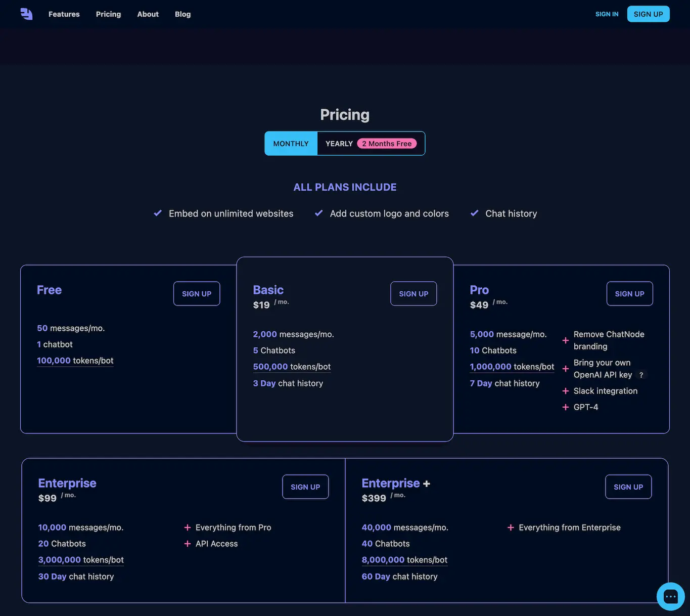Click the checkmark beside Add custom logo and colors

click(318, 213)
